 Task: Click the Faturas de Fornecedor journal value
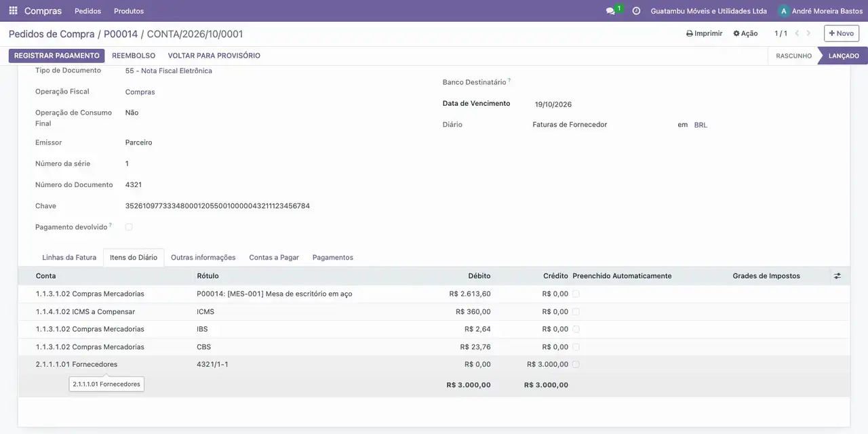pyautogui.click(x=570, y=125)
